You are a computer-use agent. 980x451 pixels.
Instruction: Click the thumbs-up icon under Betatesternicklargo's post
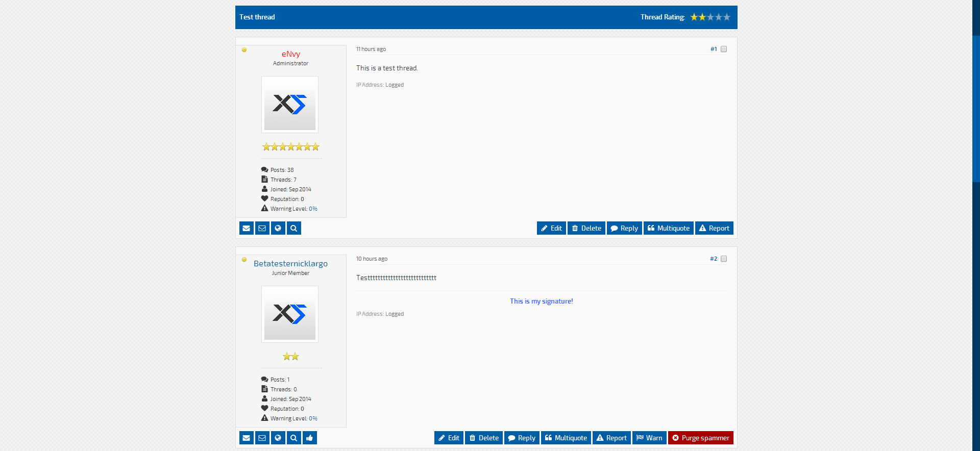(x=310, y=438)
